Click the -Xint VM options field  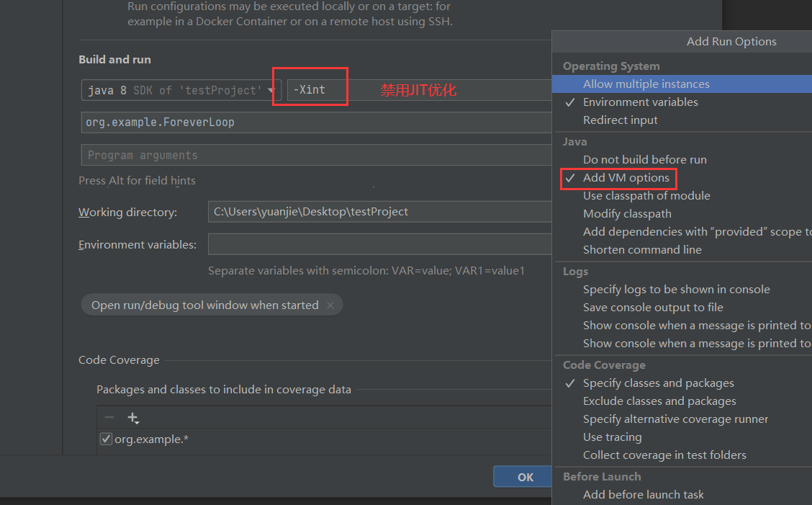click(418, 90)
